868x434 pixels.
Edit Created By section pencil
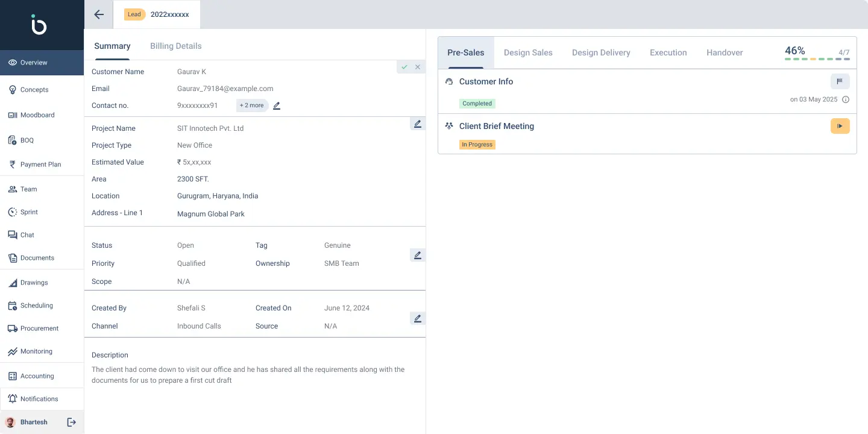(417, 318)
